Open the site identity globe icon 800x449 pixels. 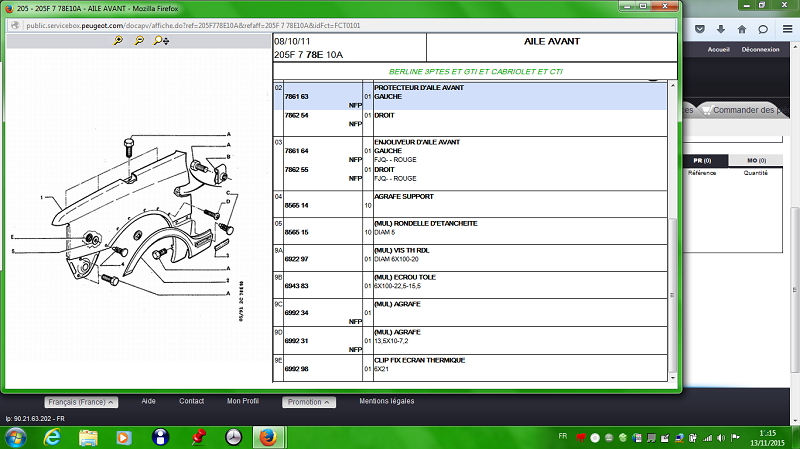tap(15, 25)
